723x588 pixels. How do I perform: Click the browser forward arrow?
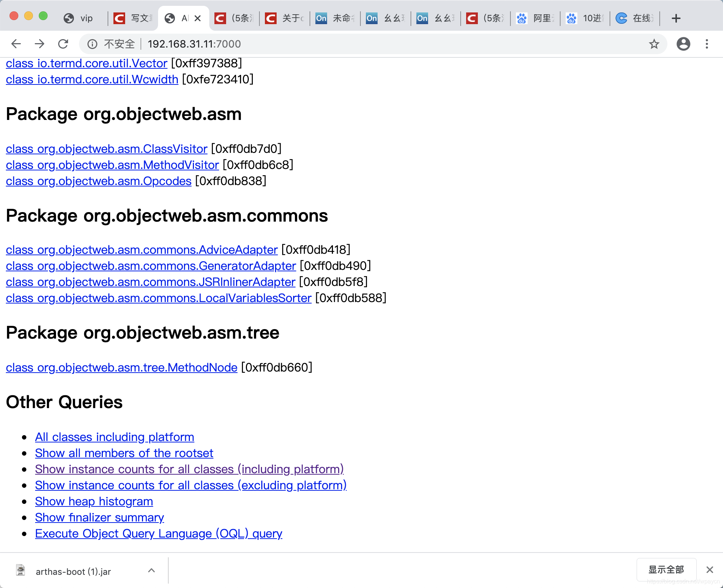point(40,44)
